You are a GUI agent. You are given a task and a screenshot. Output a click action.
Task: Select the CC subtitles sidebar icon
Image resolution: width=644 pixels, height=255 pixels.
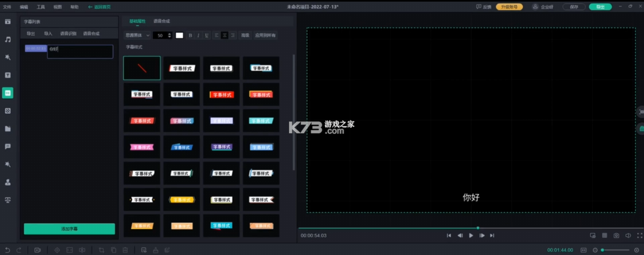[8, 93]
